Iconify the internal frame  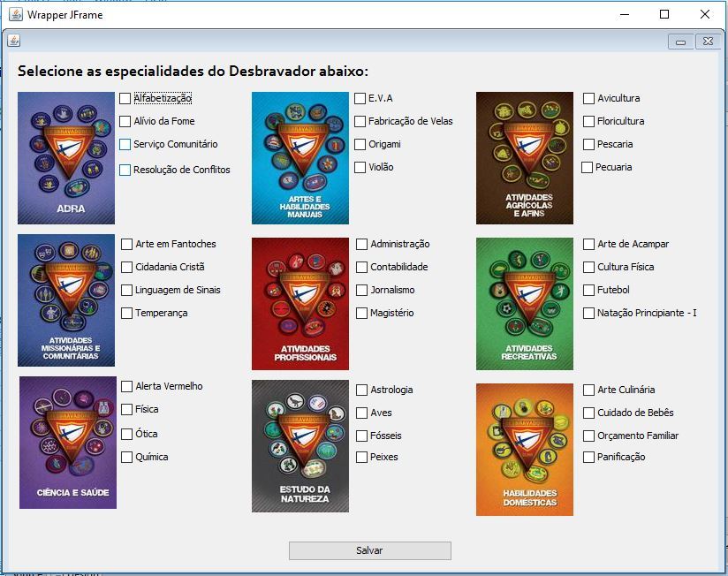click(680, 42)
